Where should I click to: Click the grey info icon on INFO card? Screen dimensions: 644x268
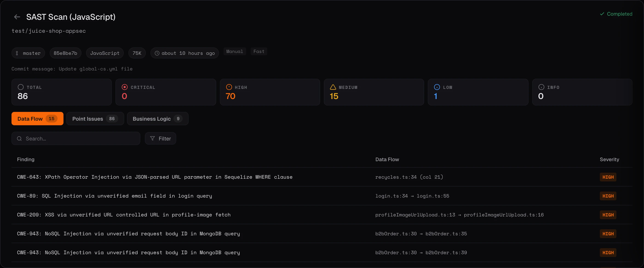[541, 87]
